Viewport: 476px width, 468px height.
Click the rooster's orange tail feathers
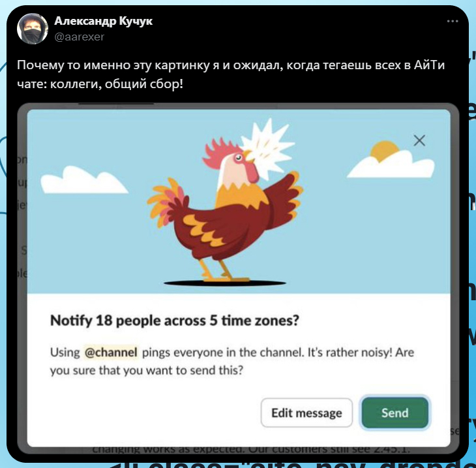tap(166, 200)
